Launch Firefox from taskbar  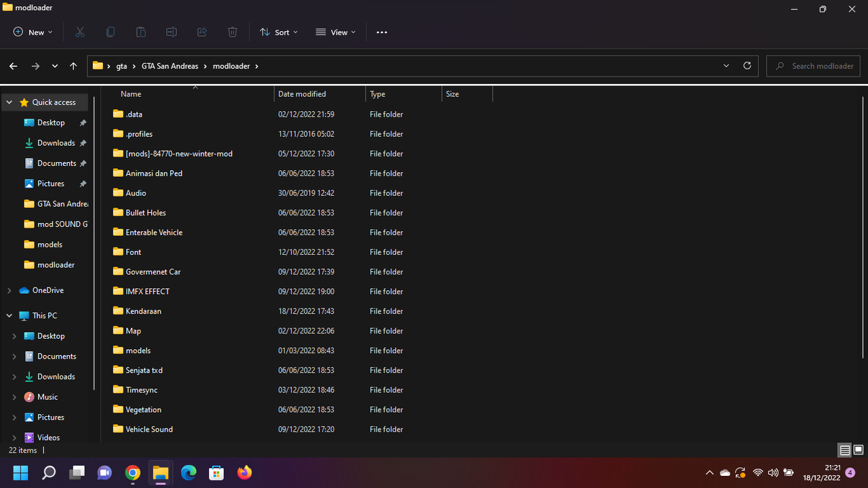(245, 472)
